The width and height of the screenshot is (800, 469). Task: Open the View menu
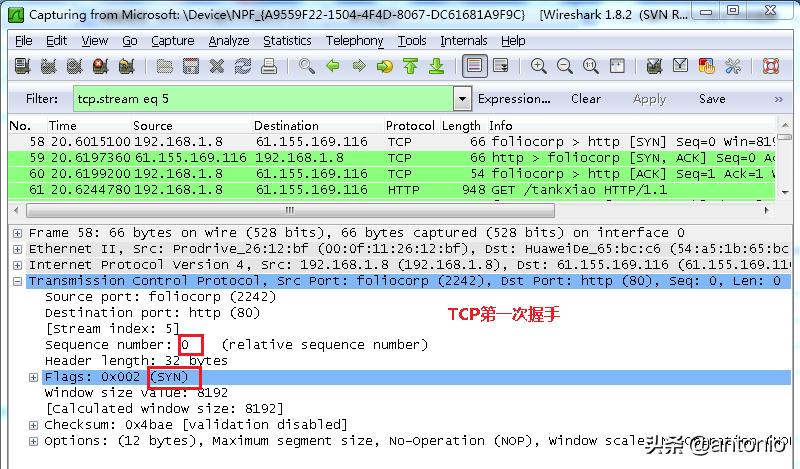pos(94,40)
